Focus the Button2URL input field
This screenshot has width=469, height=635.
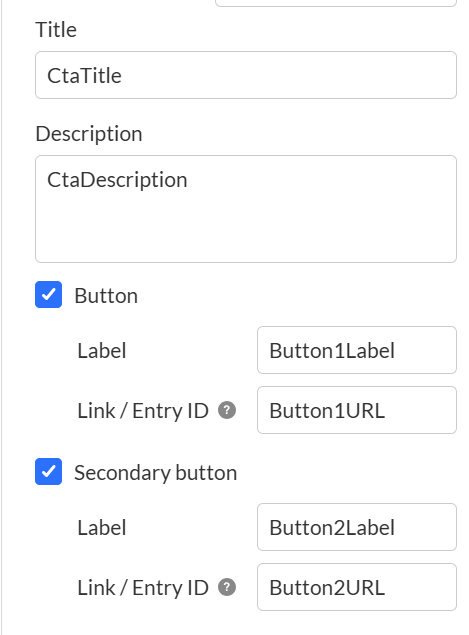(x=357, y=587)
